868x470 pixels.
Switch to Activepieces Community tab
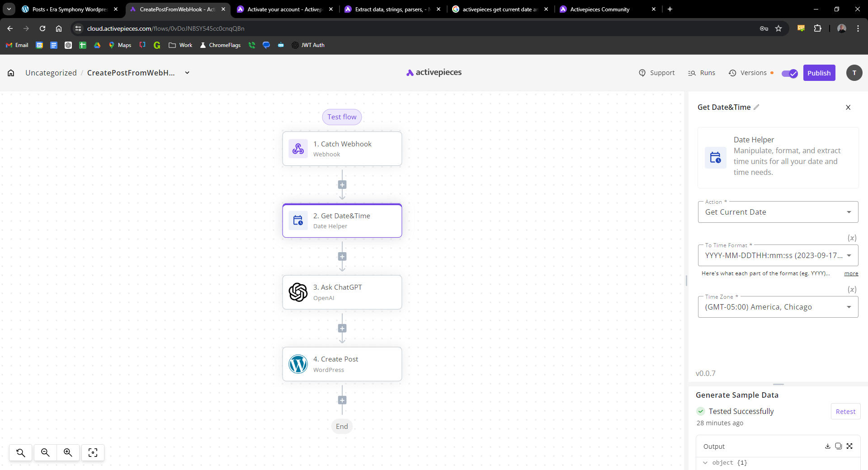pyautogui.click(x=608, y=9)
